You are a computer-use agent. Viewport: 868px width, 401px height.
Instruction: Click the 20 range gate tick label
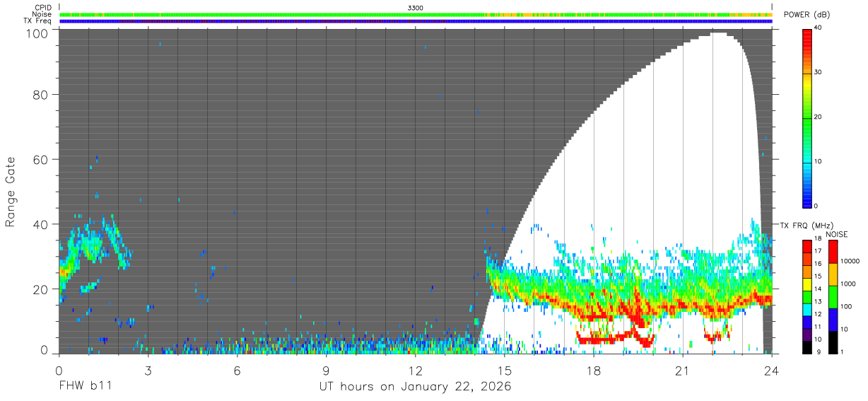(42, 289)
